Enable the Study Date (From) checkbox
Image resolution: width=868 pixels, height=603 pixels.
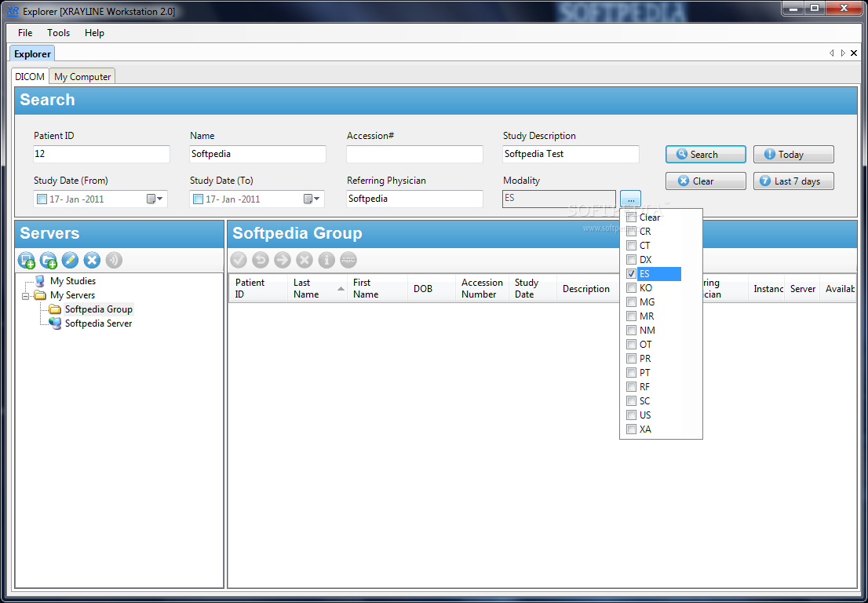42,199
